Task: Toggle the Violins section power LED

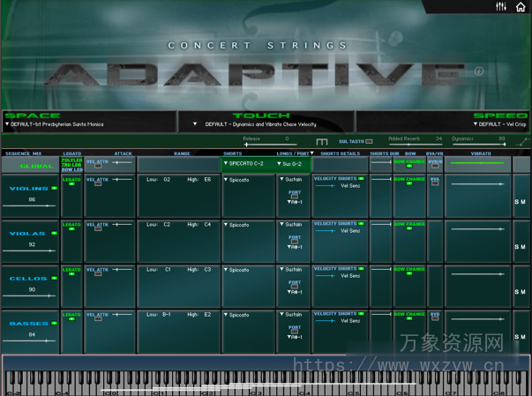Action: coord(54,188)
